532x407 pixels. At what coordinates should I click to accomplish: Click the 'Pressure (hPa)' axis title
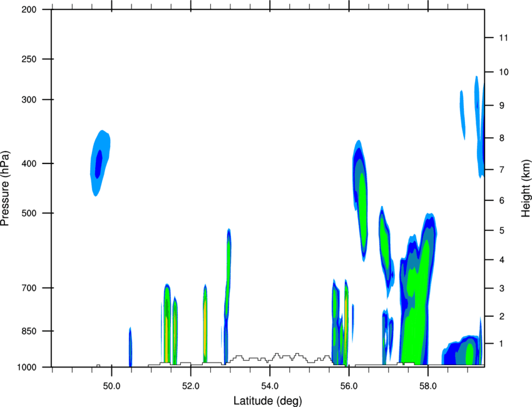tap(5, 188)
